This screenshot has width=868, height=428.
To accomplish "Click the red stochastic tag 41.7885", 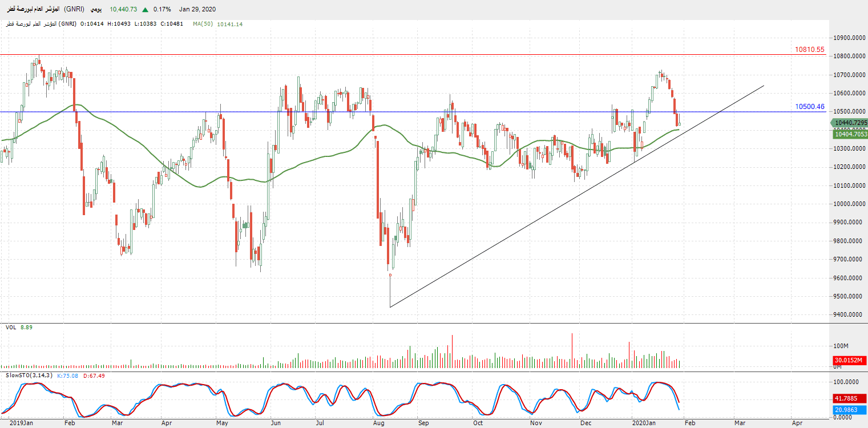I will click(850, 398).
